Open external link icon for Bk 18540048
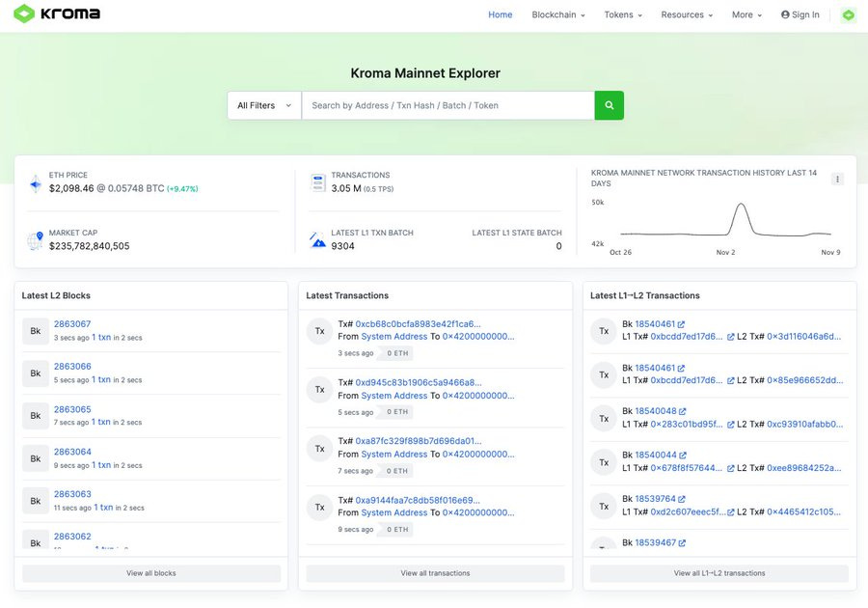The width and height of the screenshot is (868, 608). coord(682,411)
